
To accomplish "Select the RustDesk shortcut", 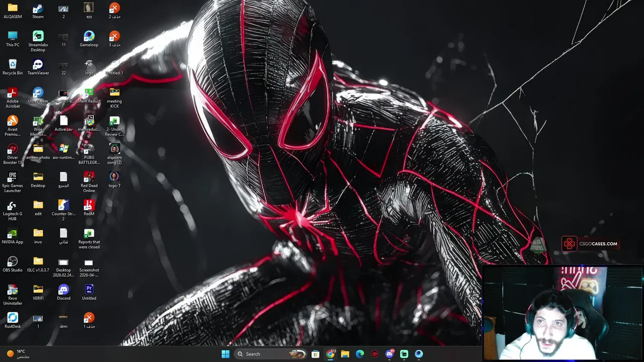I will 13,320.
